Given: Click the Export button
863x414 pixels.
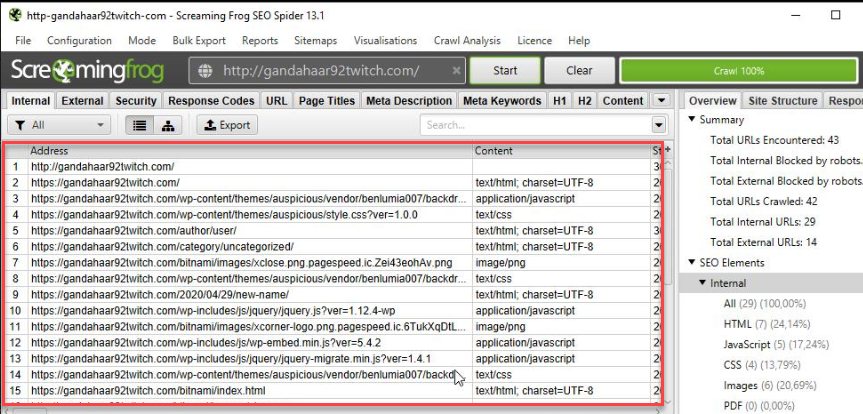Looking at the screenshot, I should [x=227, y=125].
